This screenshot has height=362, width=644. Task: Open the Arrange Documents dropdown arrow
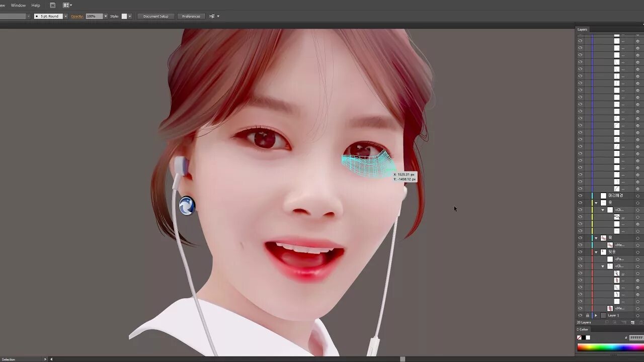[71, 5]
